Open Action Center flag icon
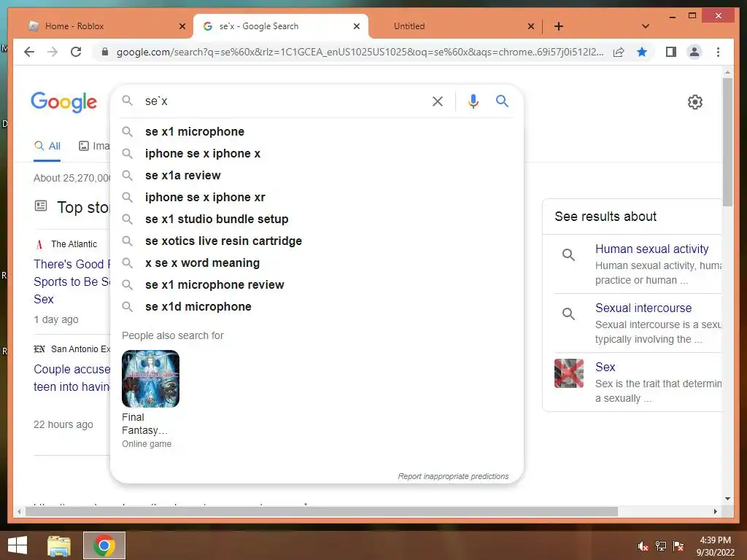The width and height of the screenshot is (747, 560). 678,546
